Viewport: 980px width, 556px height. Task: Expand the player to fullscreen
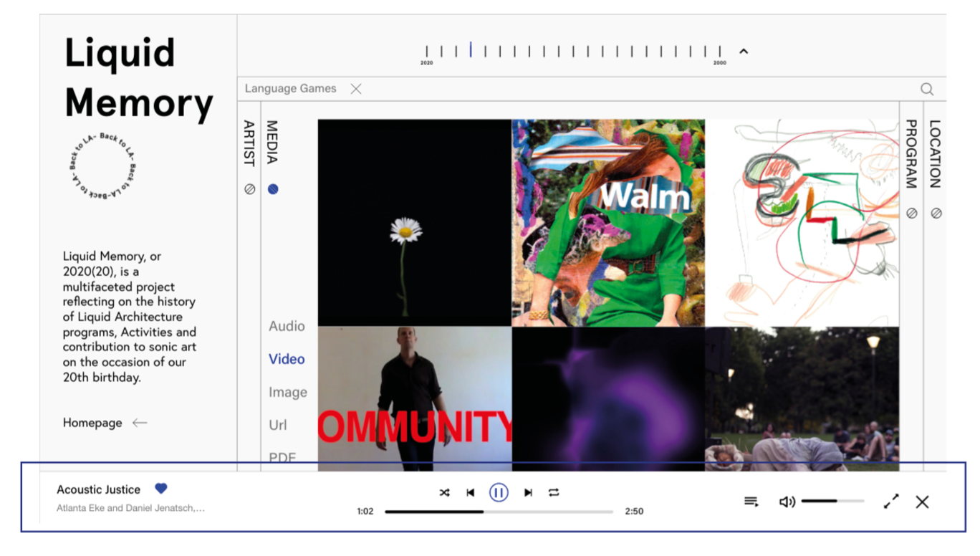(x=890, y=502)
